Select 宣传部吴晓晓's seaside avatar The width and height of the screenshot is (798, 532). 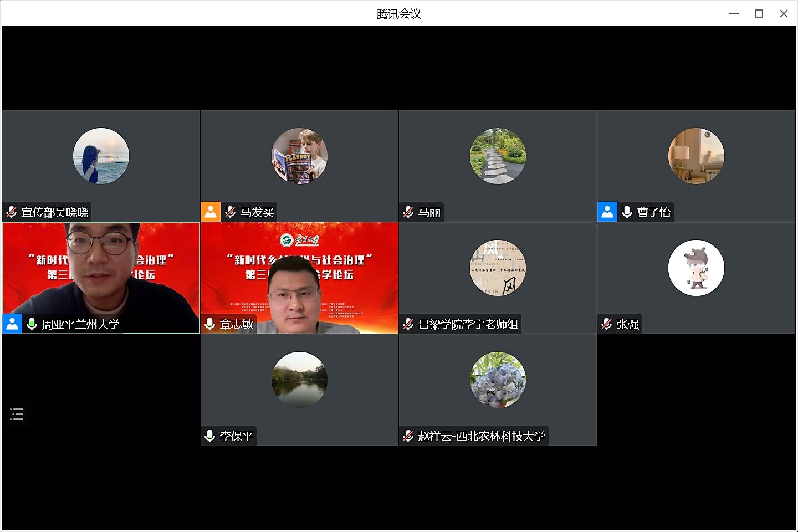(101, 156)
